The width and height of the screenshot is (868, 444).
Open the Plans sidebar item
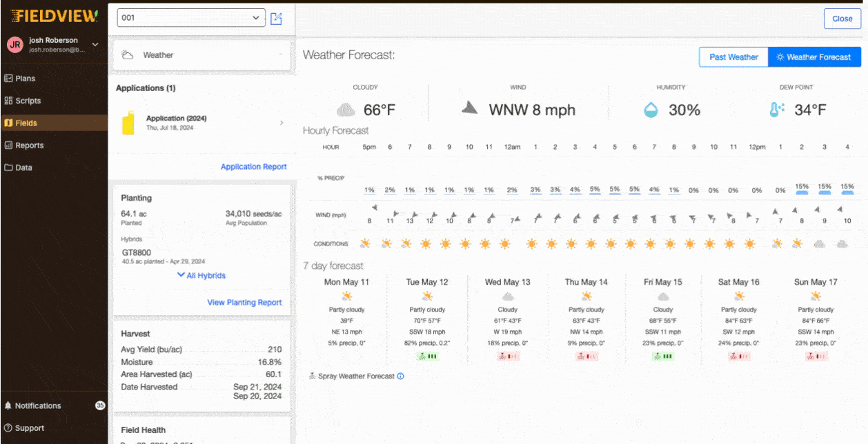[20, 79]
